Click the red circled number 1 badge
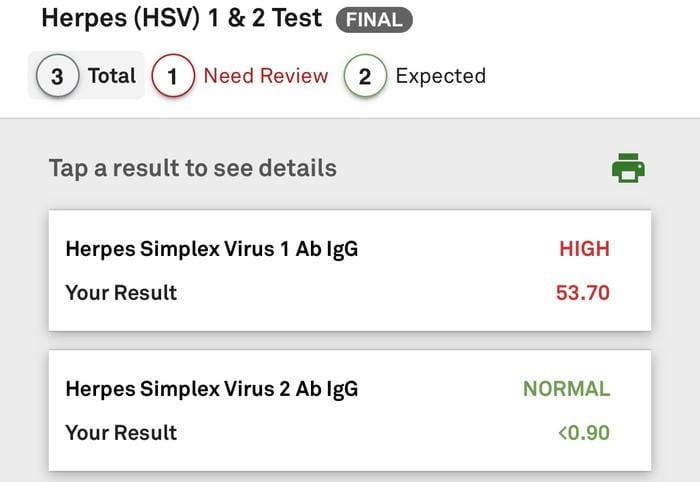This screenshot has height=482, width=700. (x=173, y=75)
